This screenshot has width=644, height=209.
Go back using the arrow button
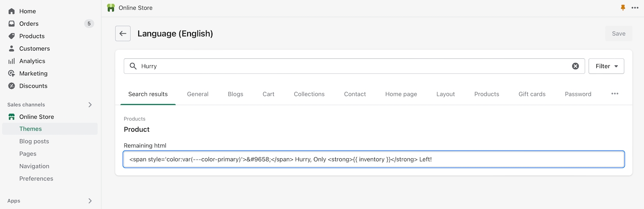click(x=123, y=33)
